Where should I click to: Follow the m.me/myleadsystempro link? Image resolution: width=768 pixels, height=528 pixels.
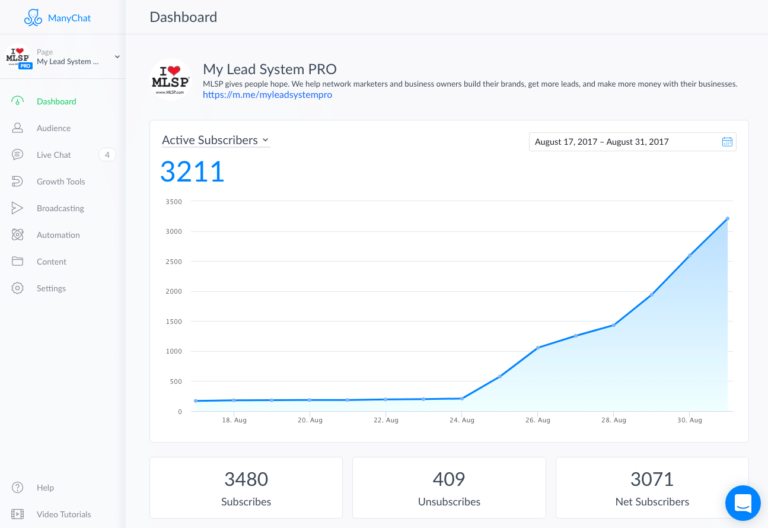tap(267, 95)
